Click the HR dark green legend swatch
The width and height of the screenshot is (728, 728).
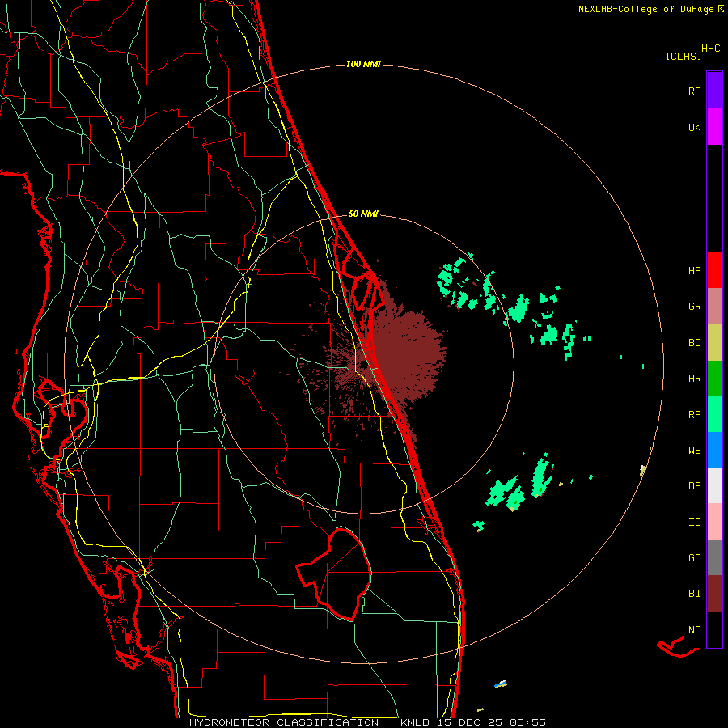click(714, 378)
